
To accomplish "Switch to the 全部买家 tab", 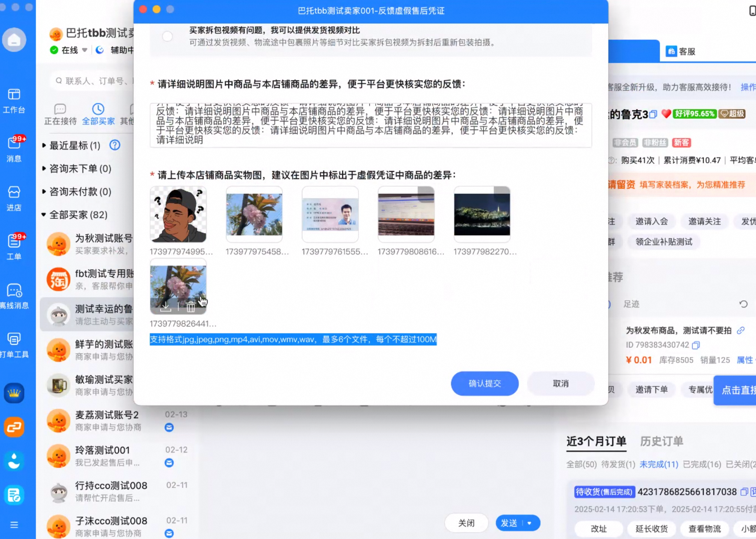I will pyautogui.click(x=98, y=114).
